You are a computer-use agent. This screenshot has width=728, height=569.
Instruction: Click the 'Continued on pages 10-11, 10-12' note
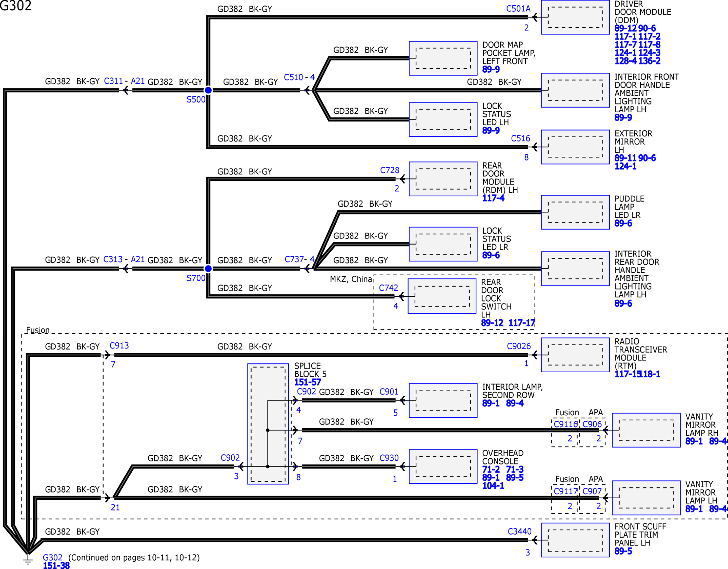pyautogui.click(x=134, y=558)
